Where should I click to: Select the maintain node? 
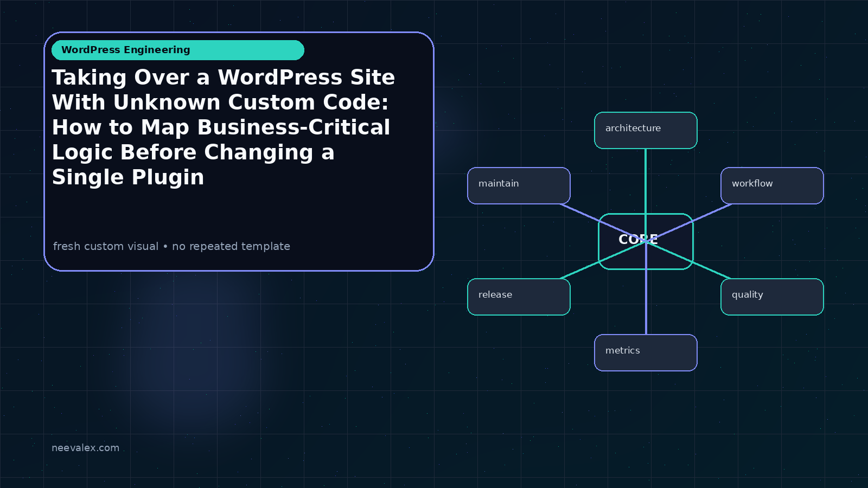click(519, 185)
